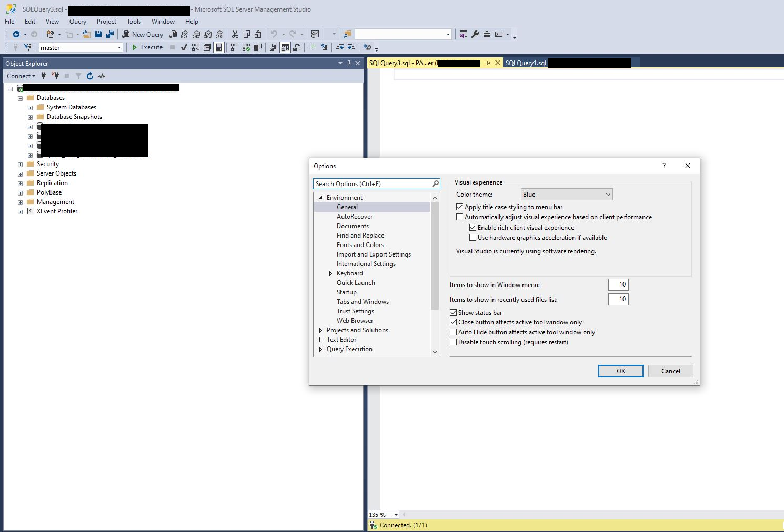
Task: Select Fonts and Colors in Options tree
Action: click(x=360, y=245)
